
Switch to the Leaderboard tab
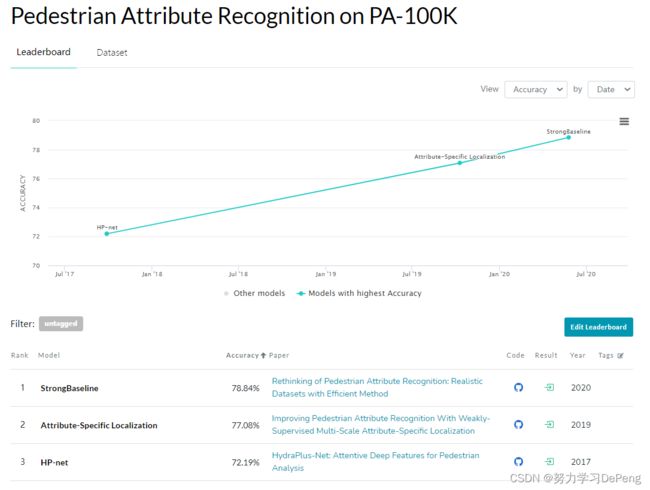tap(44, 52)
